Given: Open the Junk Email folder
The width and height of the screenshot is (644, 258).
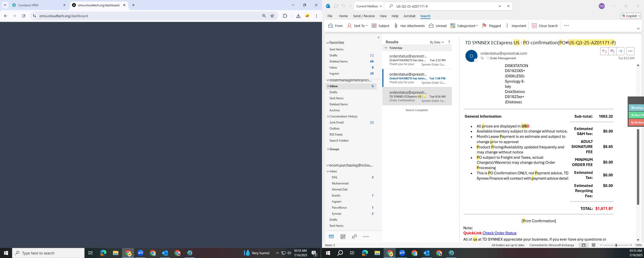Looking at the screenshot, I should 351,122.
